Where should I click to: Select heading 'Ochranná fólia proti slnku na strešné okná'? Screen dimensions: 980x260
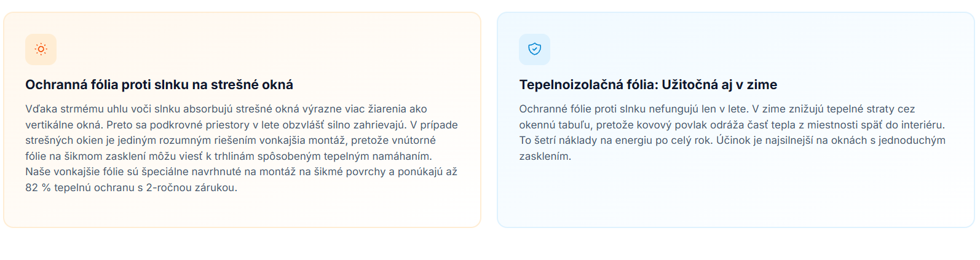click(x=159, y=85)
